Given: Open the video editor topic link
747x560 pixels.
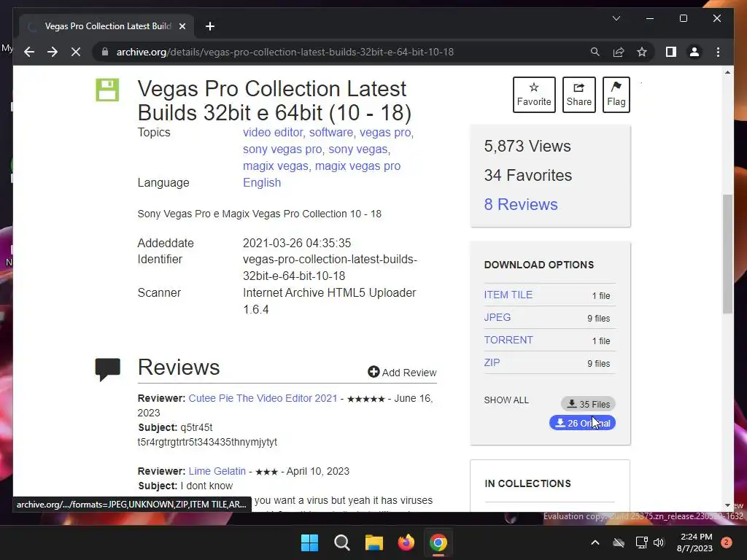Looking at the screenshot, I should click(x=273, y=133).
